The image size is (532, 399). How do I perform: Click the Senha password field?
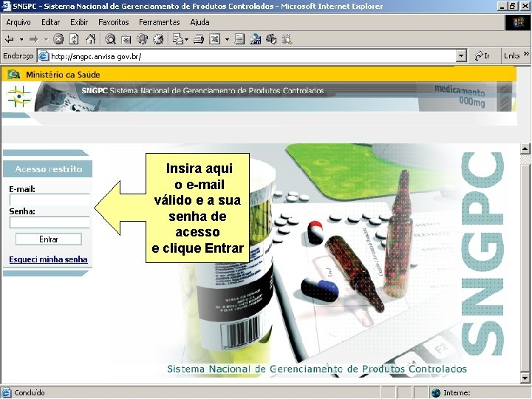50,222
